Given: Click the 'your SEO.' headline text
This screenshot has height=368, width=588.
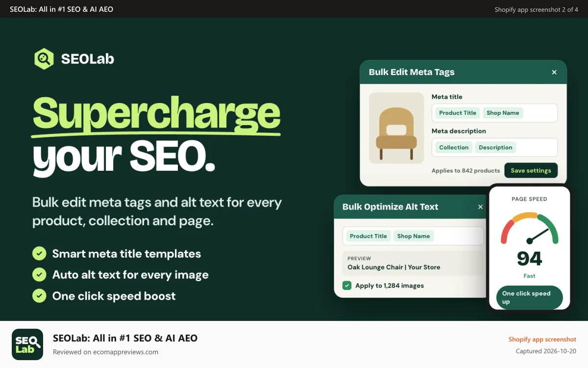Looking at the screenshot, I should coord(124,158).
